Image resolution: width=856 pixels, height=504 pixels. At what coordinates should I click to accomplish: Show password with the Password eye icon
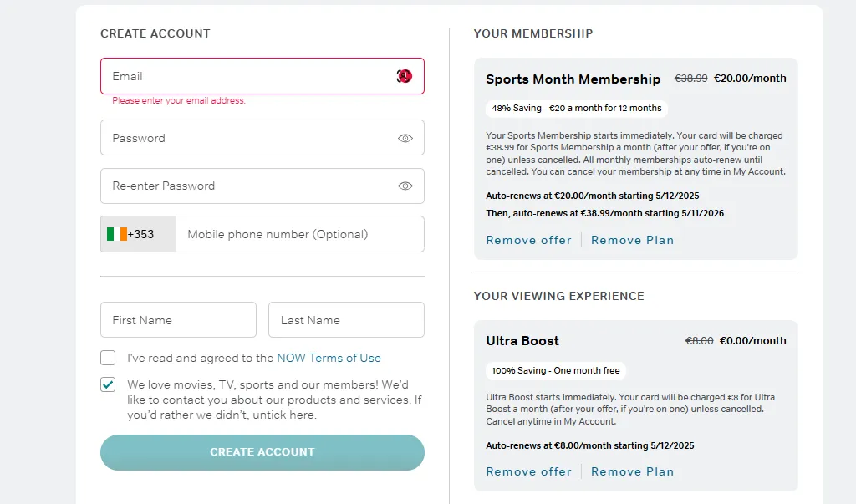click(x=405, y=138)
